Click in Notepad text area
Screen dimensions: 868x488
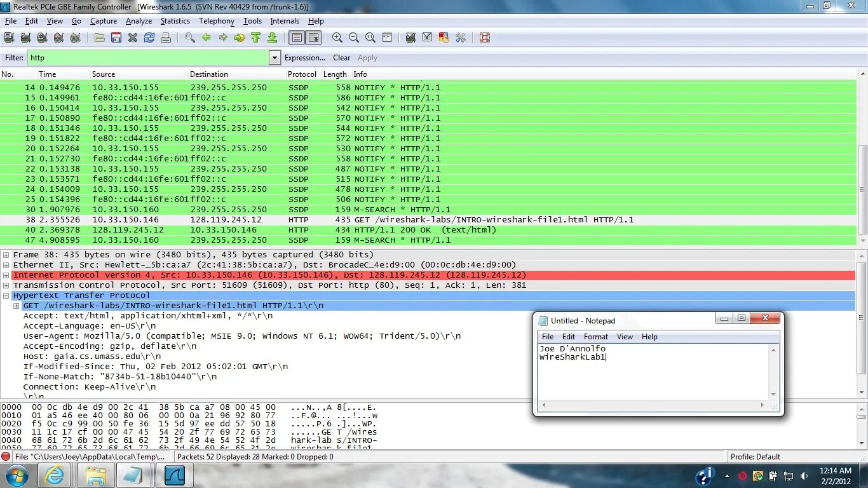tap(653, 372)
